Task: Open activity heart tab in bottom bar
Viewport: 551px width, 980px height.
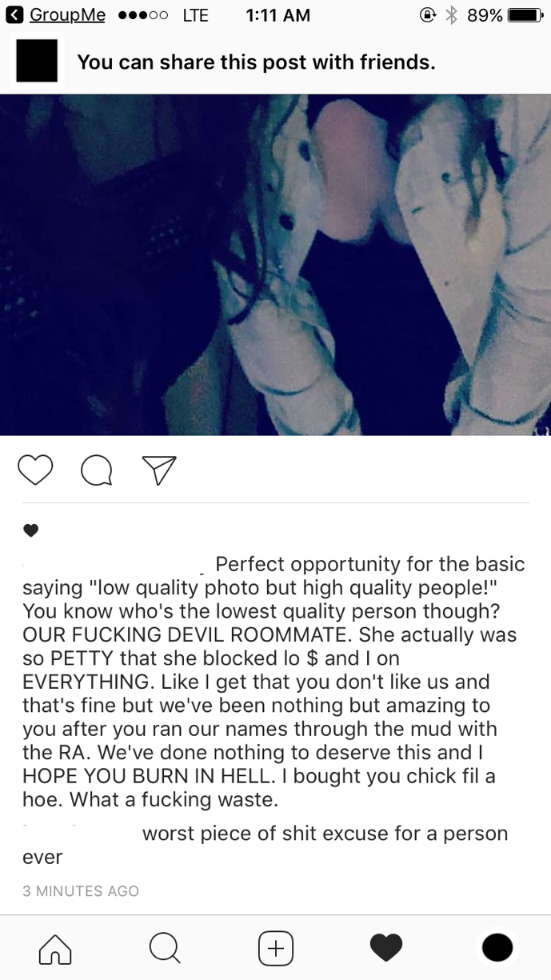Action: coord(385,947)
